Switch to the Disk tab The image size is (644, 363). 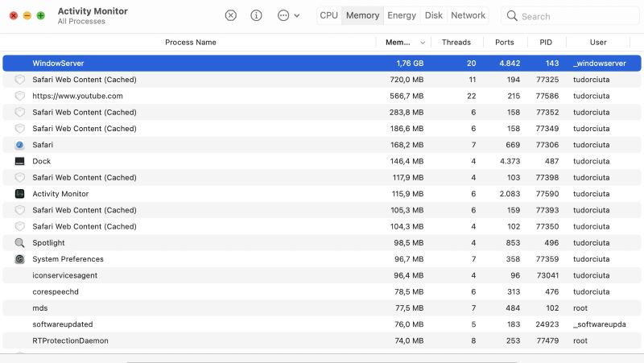(x=434, y=15)
